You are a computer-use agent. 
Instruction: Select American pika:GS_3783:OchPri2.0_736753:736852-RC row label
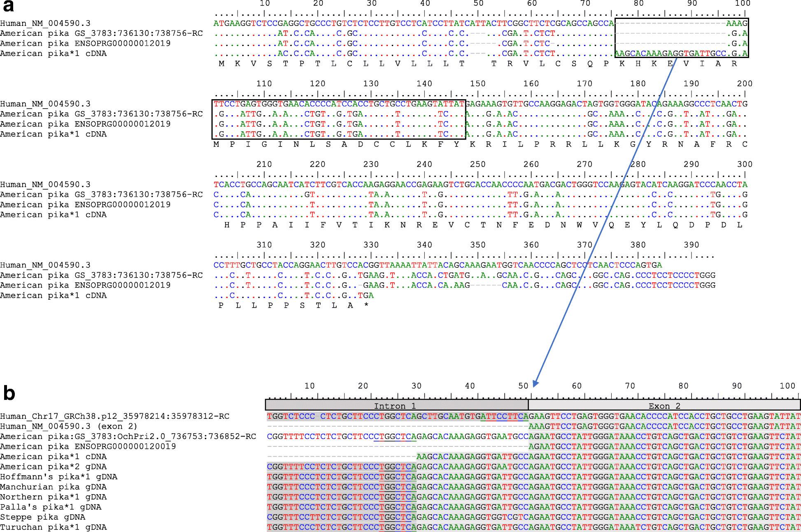click(x=128, y=437)
